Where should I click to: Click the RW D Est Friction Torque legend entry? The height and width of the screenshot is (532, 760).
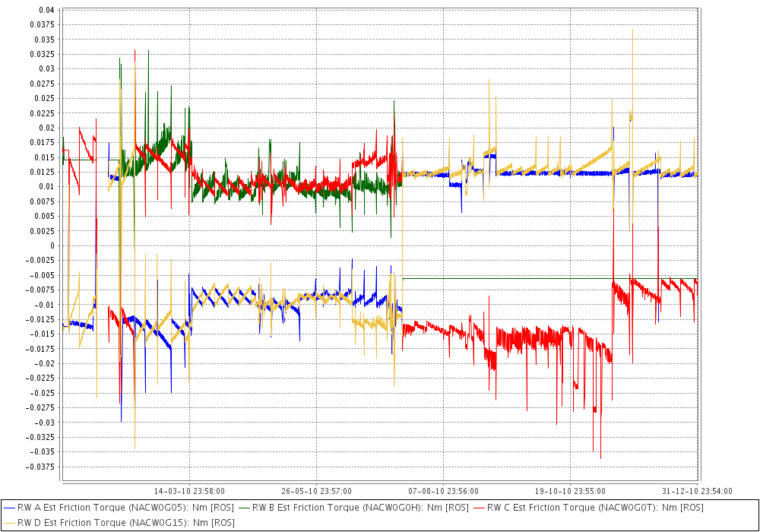119,523
